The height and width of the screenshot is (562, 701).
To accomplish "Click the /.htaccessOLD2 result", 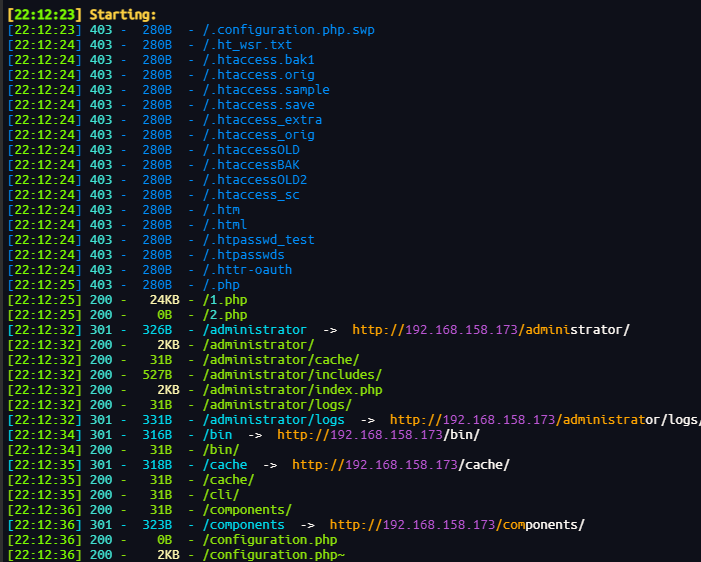I will [x=255, y=180].
